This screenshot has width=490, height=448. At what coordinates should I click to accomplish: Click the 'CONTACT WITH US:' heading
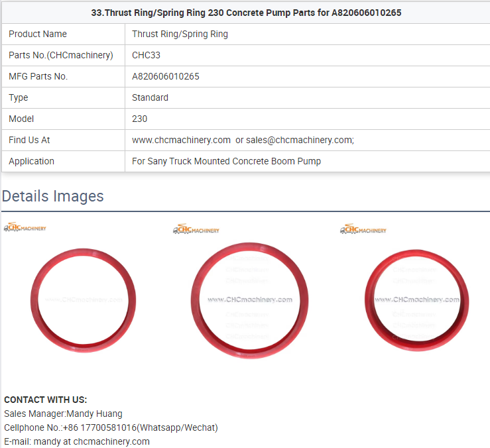tap(46, 400)
